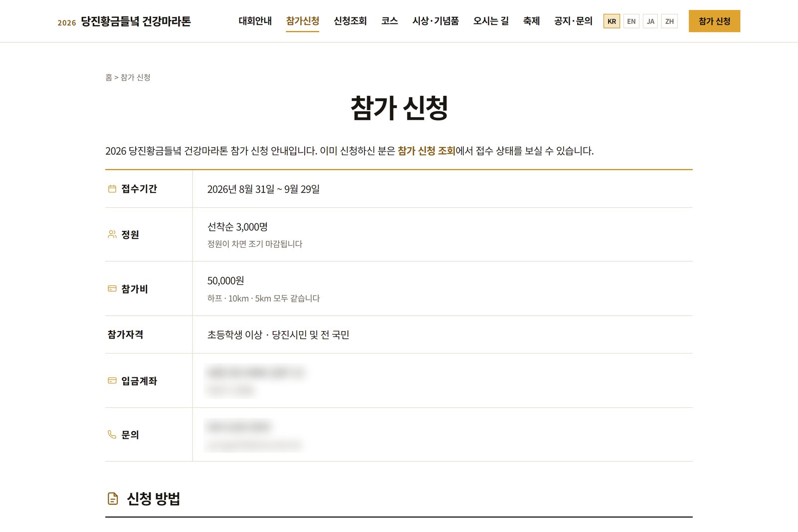Screen dimensions: 798x532
Task: Click the phone icon beside 문의
Action: click(112, 434)
